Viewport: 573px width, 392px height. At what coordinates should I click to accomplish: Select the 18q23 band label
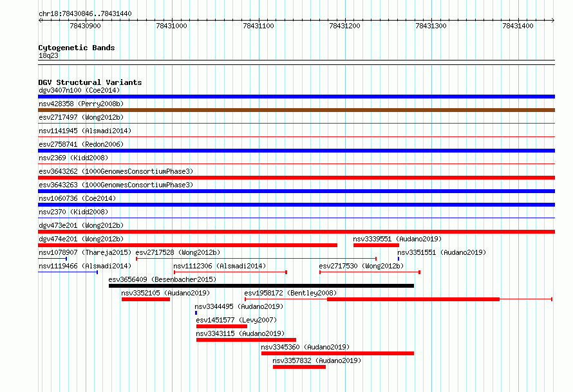click(x=48, y=55)
